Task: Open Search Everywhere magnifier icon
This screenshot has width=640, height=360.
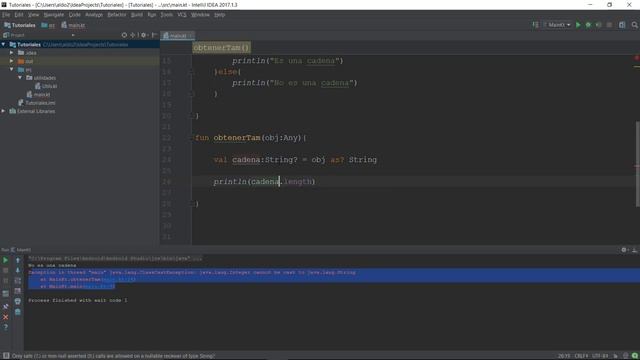Action: [635, 25]
